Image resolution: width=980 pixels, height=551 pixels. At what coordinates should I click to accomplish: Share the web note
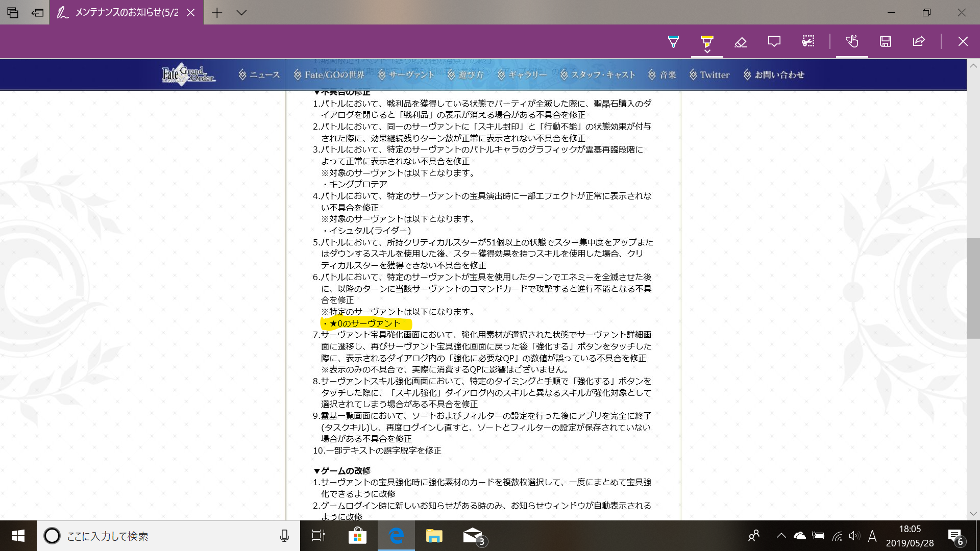tap(919, 41)
